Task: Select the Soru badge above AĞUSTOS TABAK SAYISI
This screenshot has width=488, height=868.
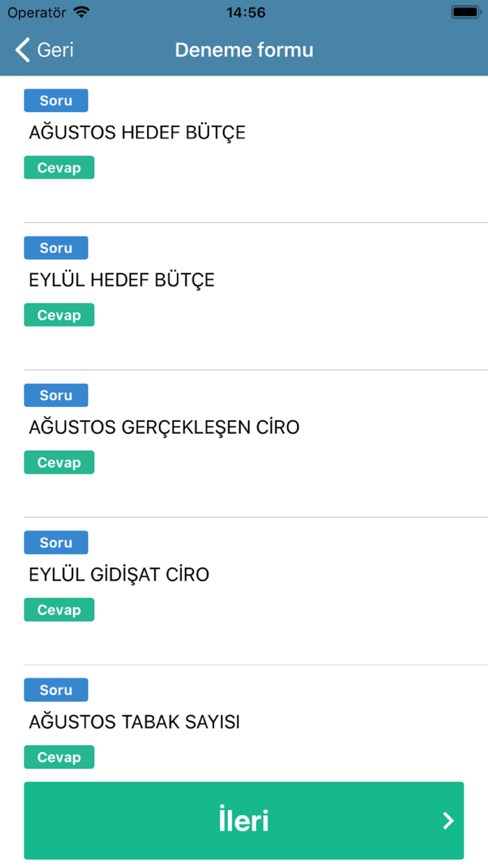Action: click(x=56, y=689)
